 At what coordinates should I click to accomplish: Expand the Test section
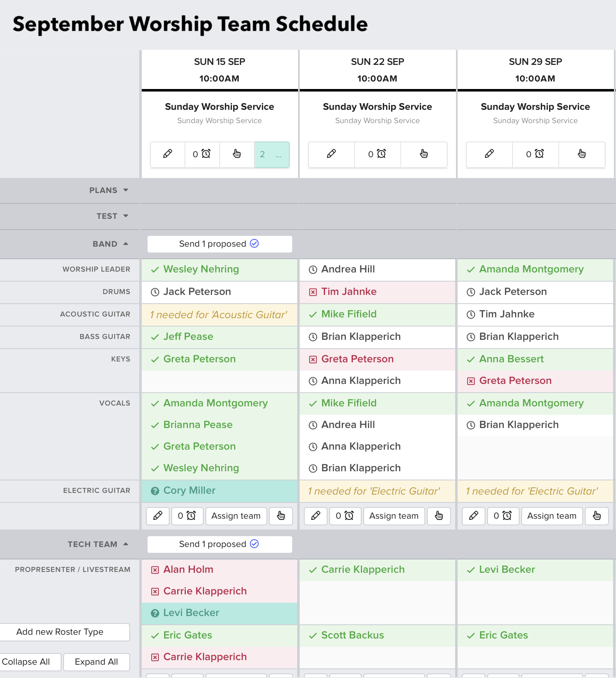point(126,216)
